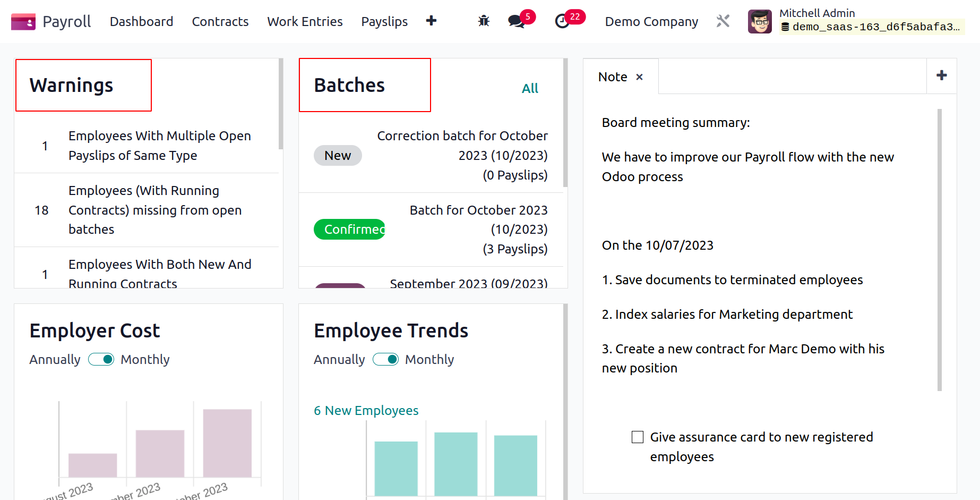The width and height of the screenshot is (980, 500).
Task: Click the Employer Cost heading
Action: [94, 331]
